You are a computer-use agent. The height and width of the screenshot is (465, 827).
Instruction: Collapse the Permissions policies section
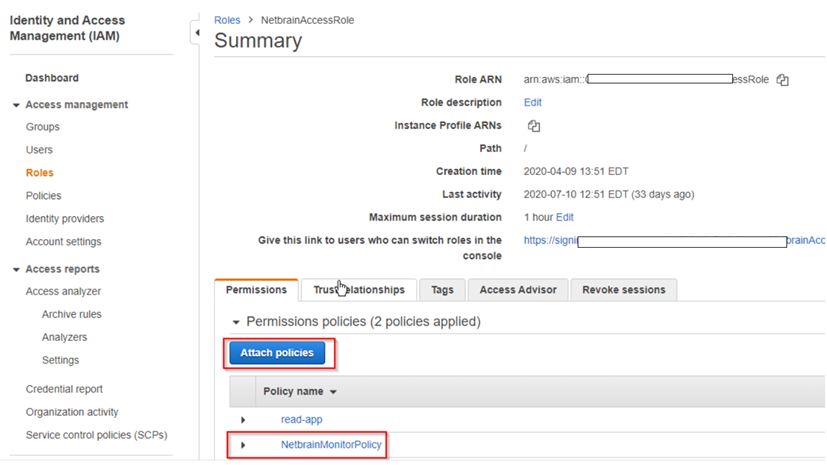tap(236, 323)
